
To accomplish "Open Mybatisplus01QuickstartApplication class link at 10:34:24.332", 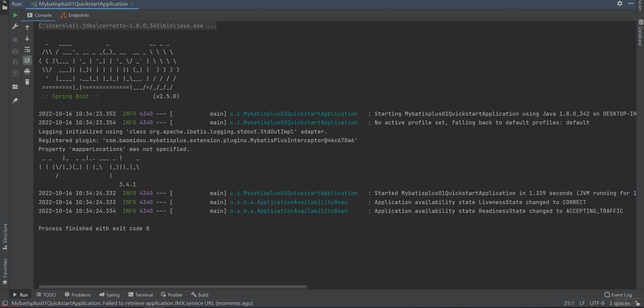I will [x=294, y=193].
